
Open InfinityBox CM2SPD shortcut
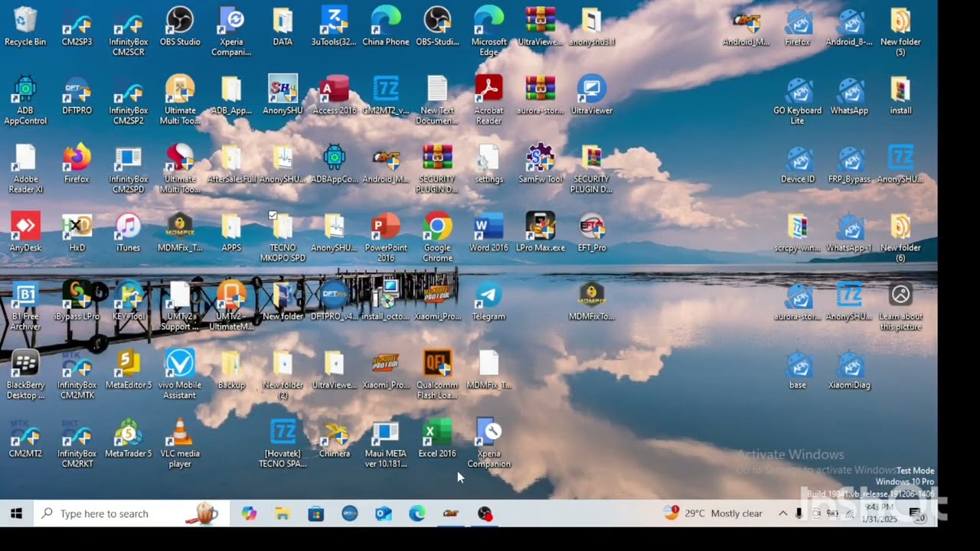point(129,168)
